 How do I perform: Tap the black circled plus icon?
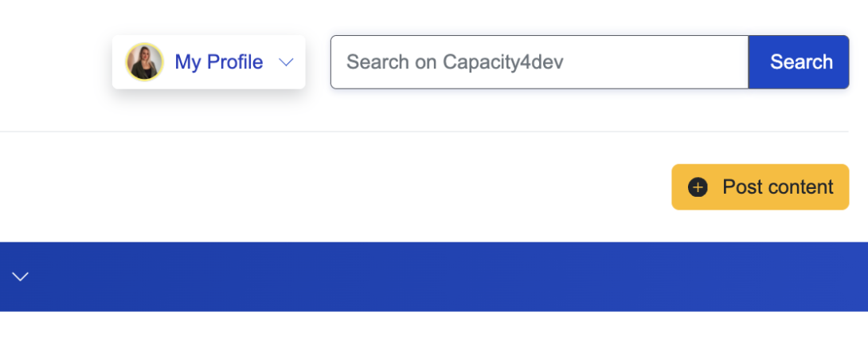(698, 187)
